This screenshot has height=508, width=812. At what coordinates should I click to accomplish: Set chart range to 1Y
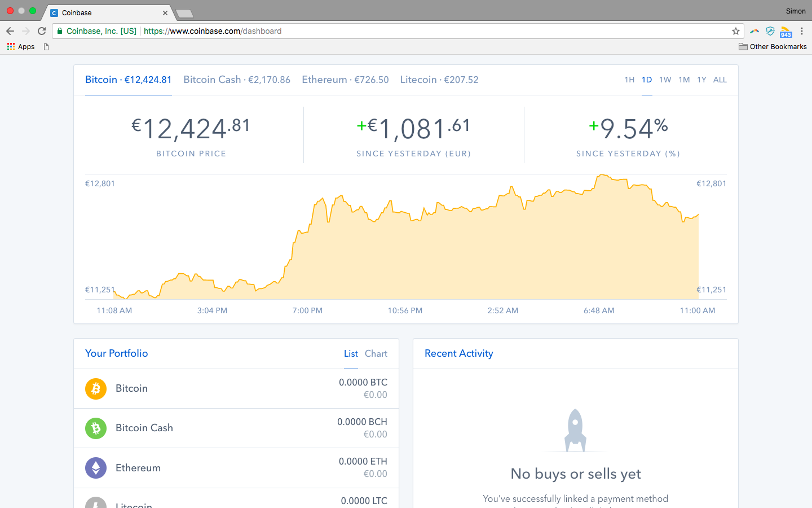pos(701,80)
